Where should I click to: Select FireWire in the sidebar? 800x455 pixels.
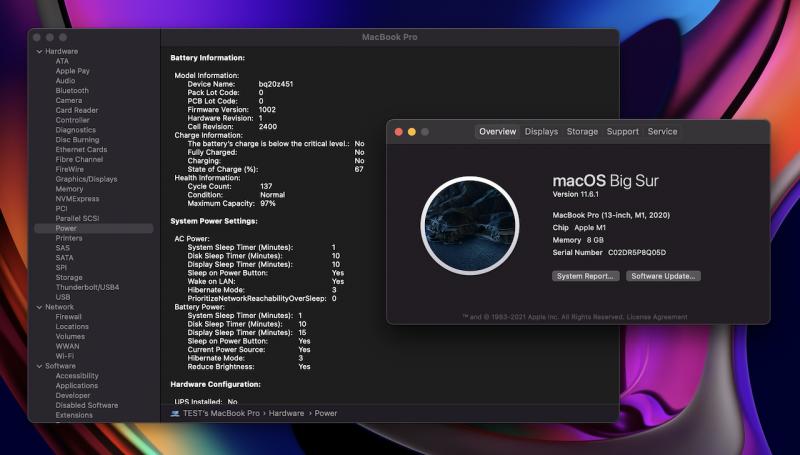(69, 169)
